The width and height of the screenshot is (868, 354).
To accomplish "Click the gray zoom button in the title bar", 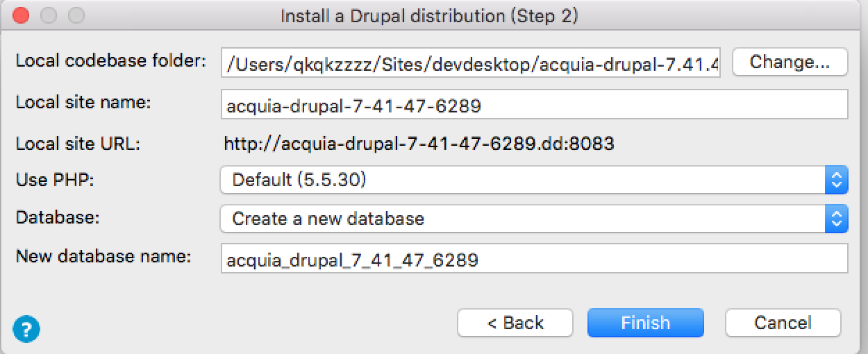I will [76, 15].
